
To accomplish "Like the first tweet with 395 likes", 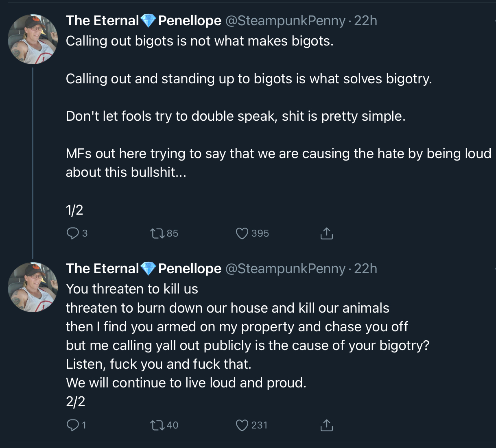I will (x=242, y=233).
